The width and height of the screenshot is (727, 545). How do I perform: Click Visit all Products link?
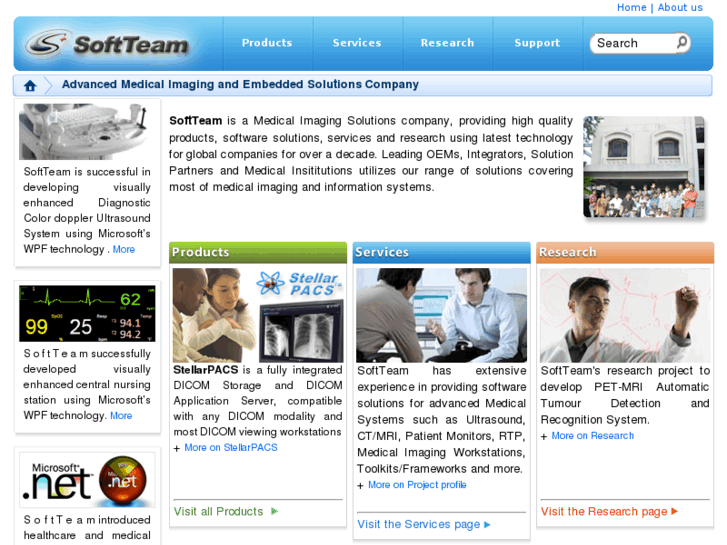218,511
